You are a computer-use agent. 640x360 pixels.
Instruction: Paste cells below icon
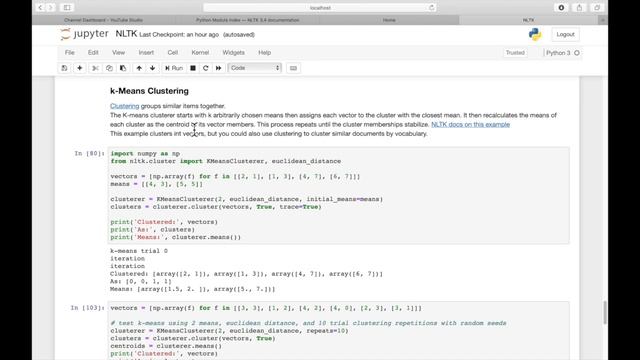(123, 68)
